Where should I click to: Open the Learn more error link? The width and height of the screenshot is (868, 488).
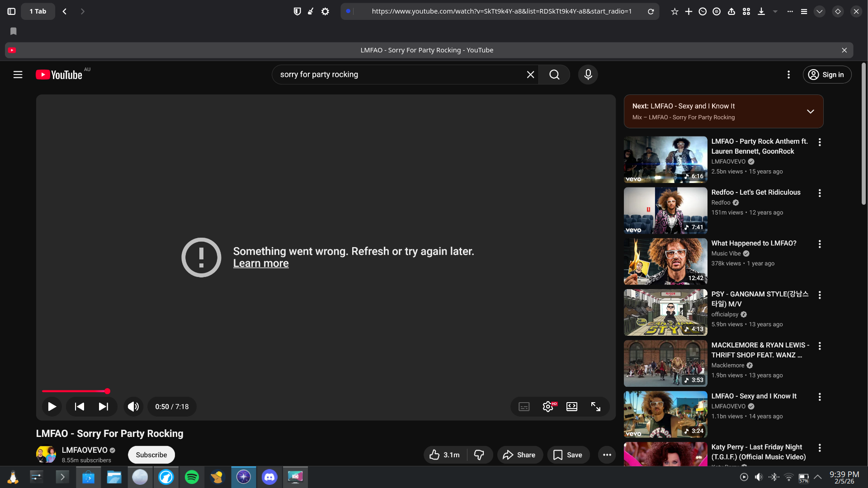click(x=261, y=263)
